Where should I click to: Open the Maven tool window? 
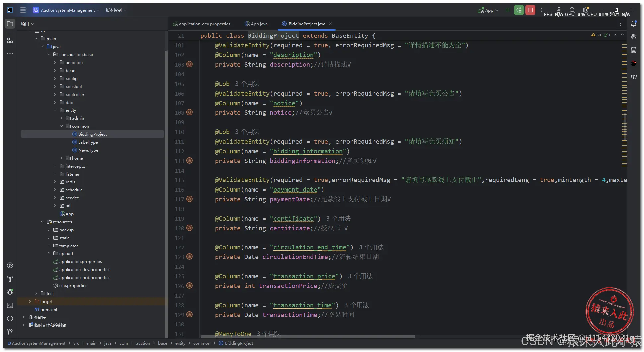tap(634, 77)
